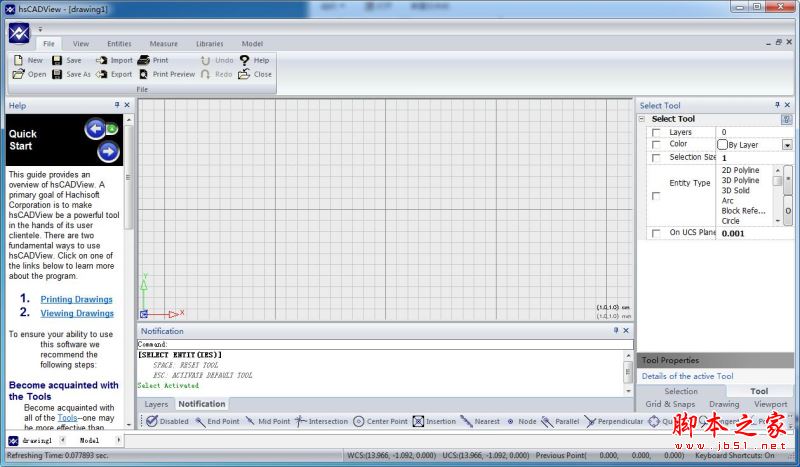This screenshot has width=800, height=467.
Task: Click the Save icon
Action: pos(57,60)
